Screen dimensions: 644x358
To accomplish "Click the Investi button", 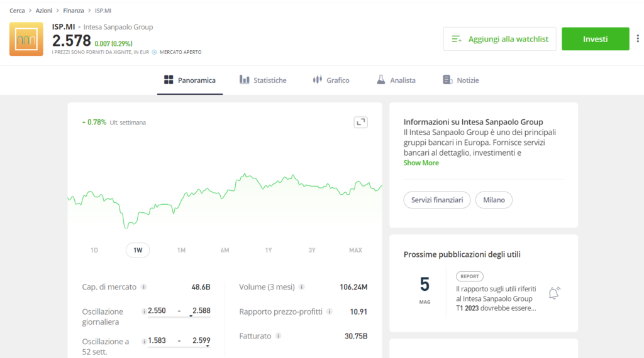I will (595, 39).
